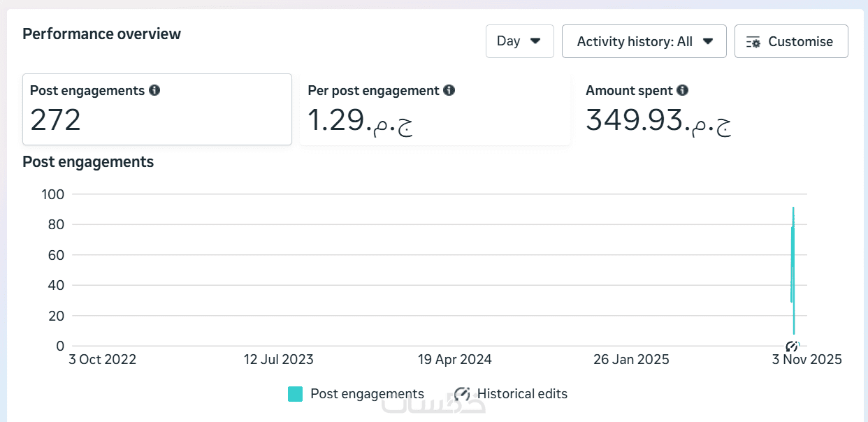The height and width of the screenshot is (422, 868).
Task: Toggle the Historical edits legend label
Action: [522, 394]
